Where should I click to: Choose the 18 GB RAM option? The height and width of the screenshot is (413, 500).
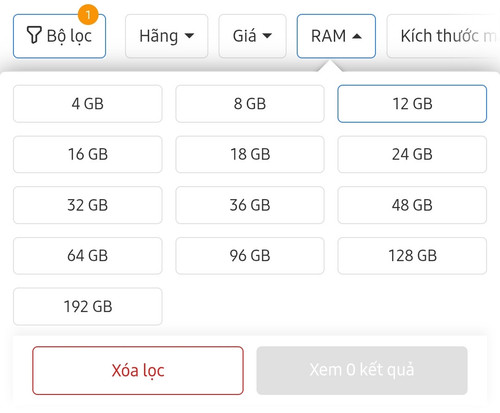pyautogui.click(x=250, y=154)
